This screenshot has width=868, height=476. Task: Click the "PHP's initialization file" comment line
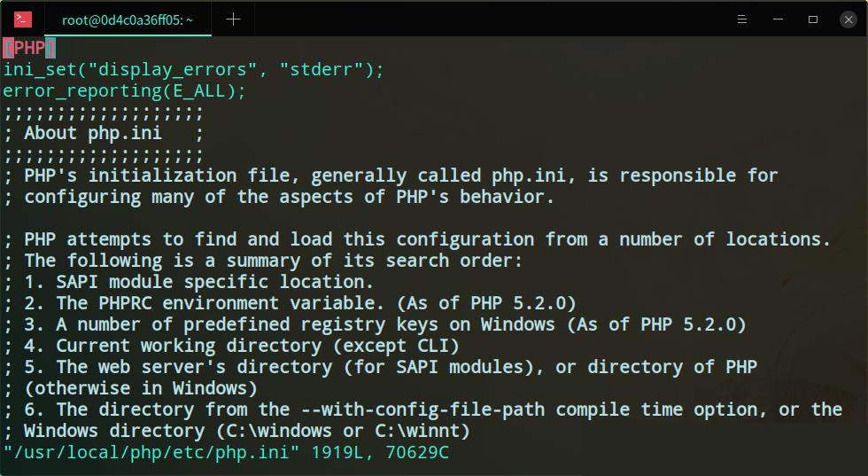pos(390,176)
